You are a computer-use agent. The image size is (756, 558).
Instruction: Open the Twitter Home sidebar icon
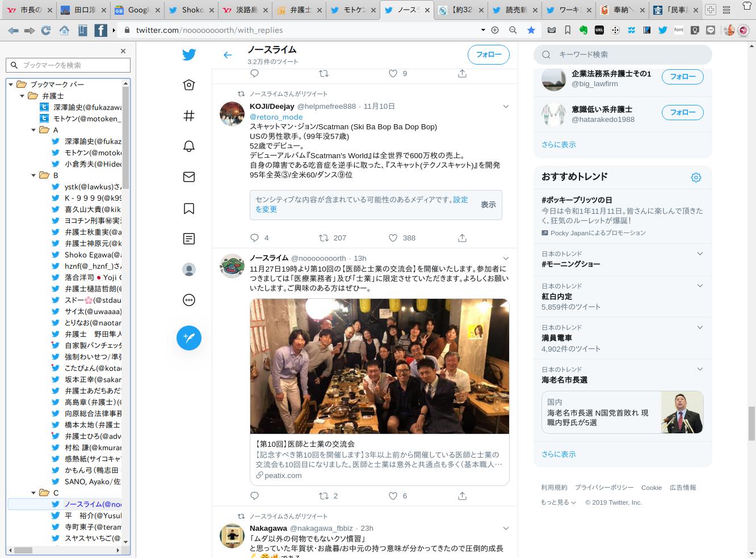[189, 85]
